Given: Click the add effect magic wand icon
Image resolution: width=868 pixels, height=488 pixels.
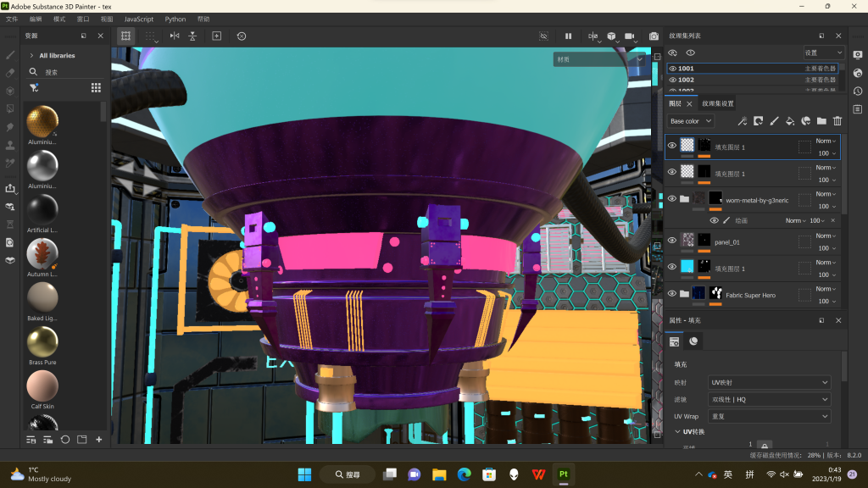Looking at the screenshot, I should pyautogui.click(x=743, y=121).
